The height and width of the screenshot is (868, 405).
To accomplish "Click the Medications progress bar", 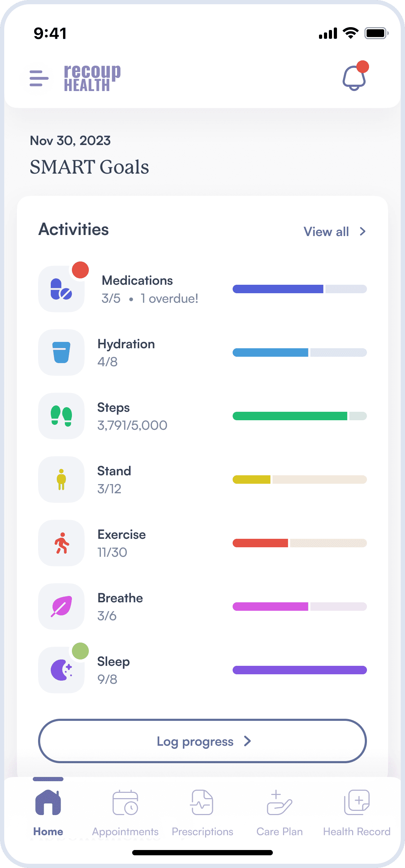I will [300, 289].
